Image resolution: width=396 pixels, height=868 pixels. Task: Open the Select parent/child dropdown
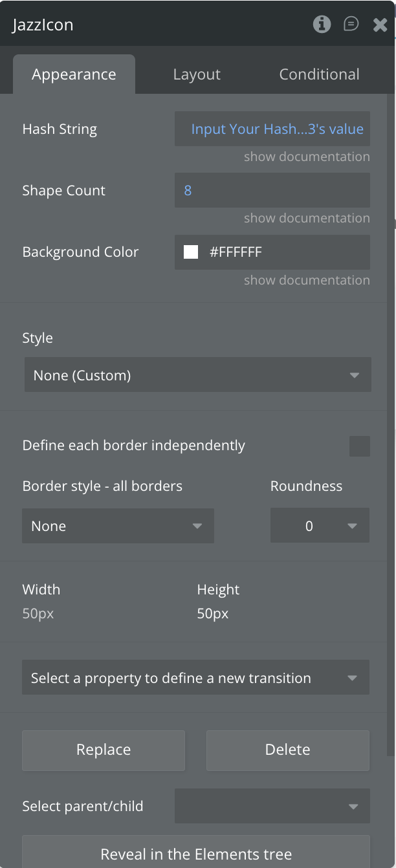coord(272,806)
